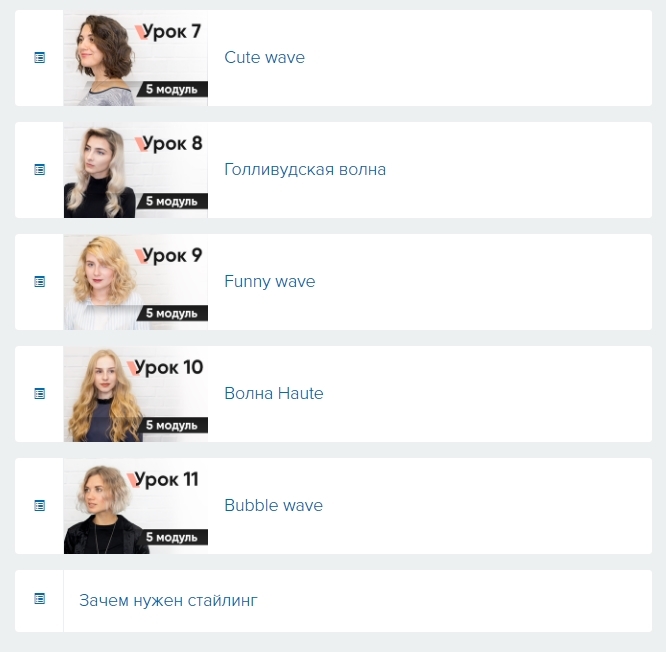Open the Волна Haute lesson link
This screenshot has width=666, height=652.
pos(274,393)
